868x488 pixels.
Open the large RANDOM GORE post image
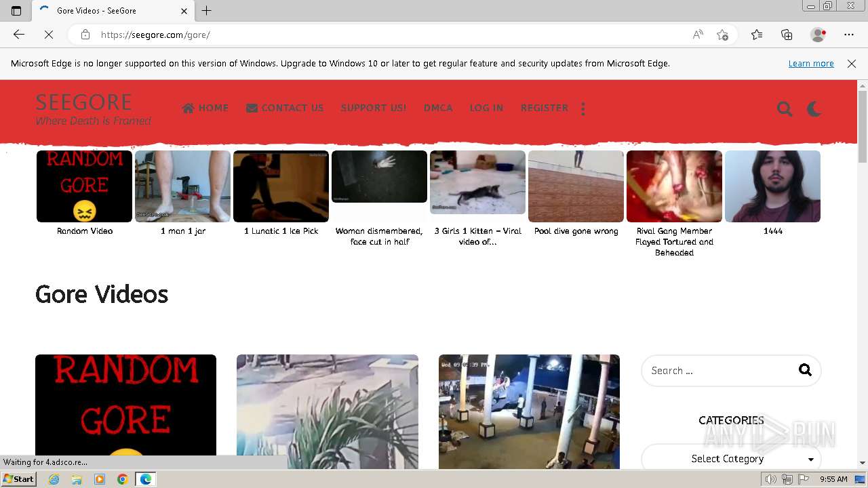pos(125,411)
